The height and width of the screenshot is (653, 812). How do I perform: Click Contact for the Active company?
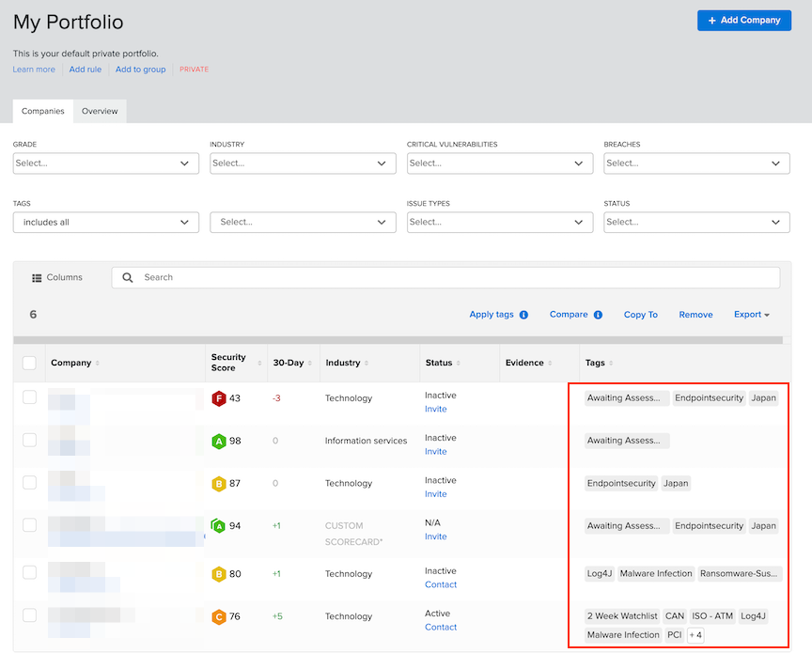pos(441,628)
